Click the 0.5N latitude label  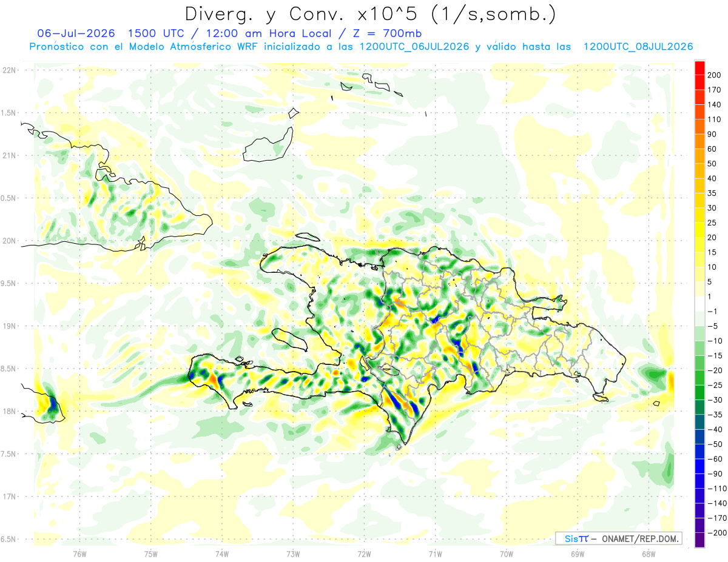coord(8,198)
